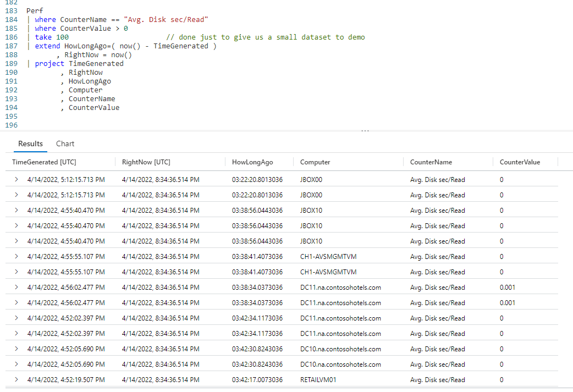573x392 pixels.
Task: Expand the RETAILVM01 result row
Action: 15,379
